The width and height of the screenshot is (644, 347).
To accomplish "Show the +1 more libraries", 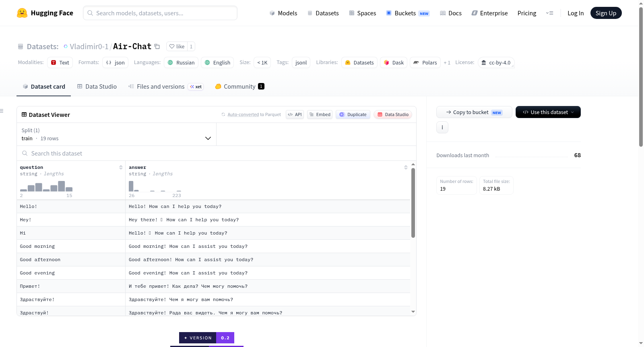I will 447,62.
